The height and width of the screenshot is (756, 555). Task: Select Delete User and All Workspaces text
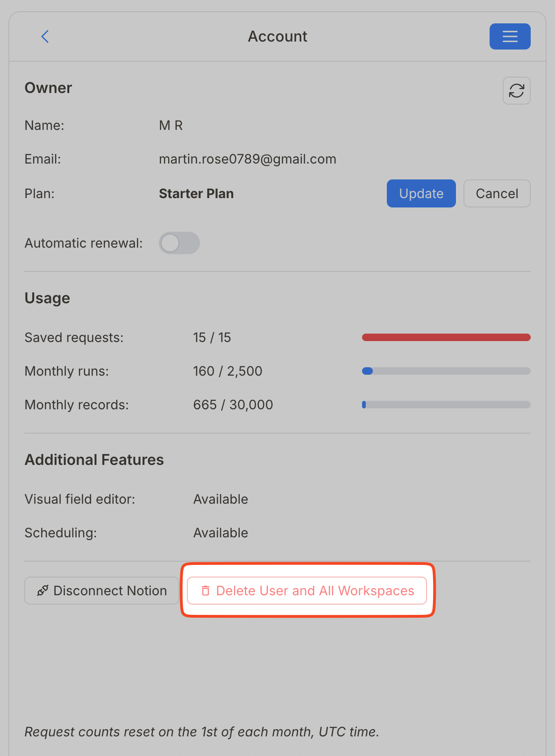pyautogui.click(x=315, y=591)
